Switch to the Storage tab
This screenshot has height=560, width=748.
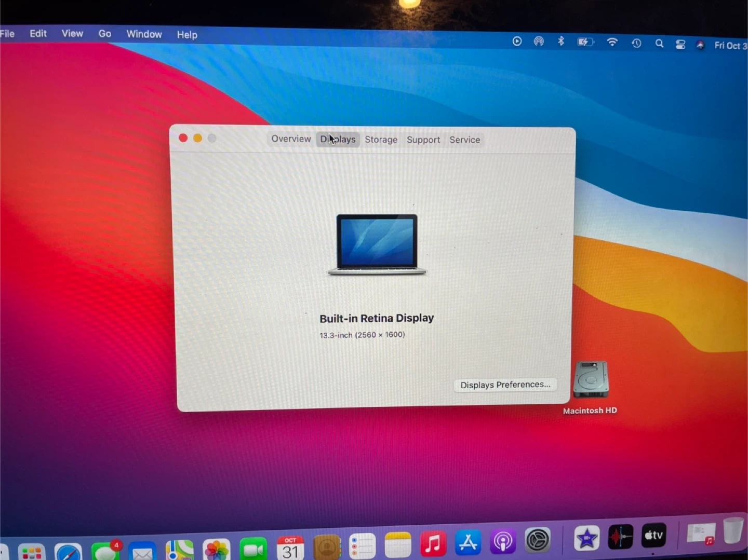coord(381,140)
